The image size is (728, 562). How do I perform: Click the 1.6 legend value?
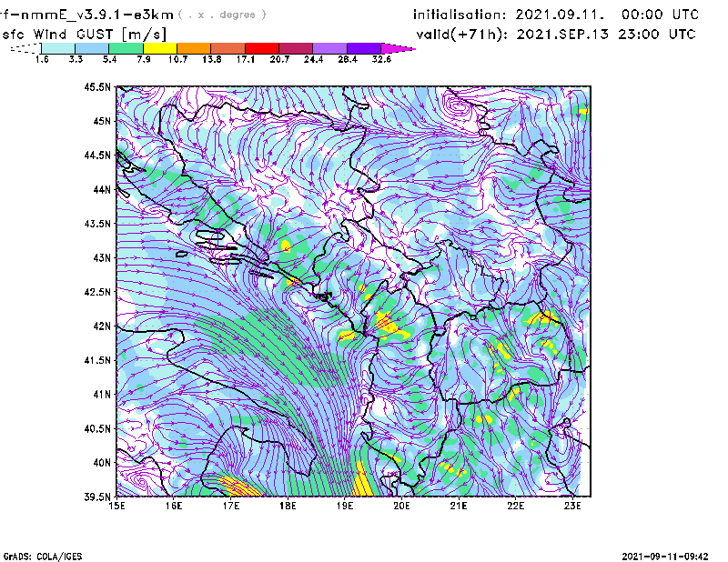(42, 59)
